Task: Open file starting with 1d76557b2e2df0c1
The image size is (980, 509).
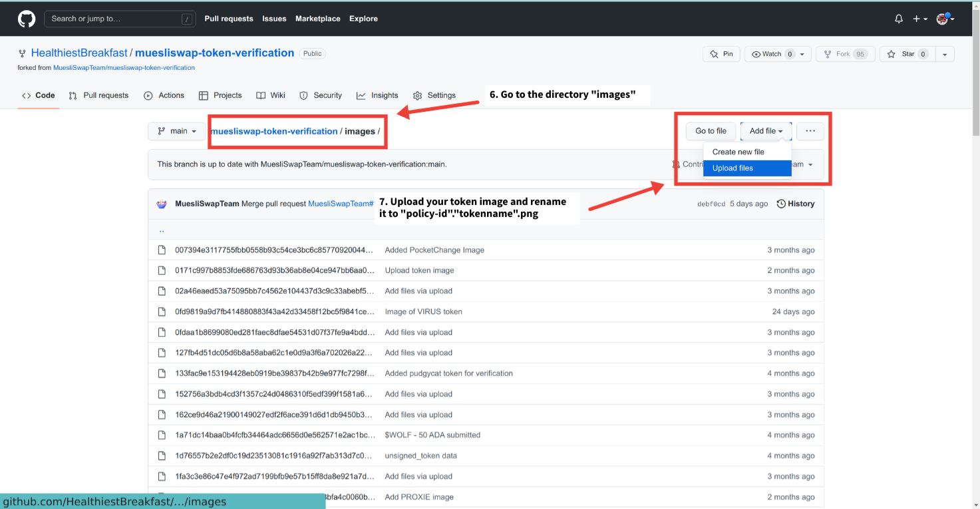Action: 275,456
